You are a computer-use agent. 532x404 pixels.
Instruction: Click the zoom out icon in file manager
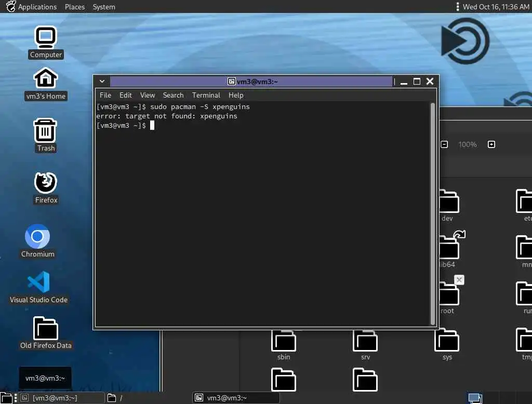click(444, 144)
